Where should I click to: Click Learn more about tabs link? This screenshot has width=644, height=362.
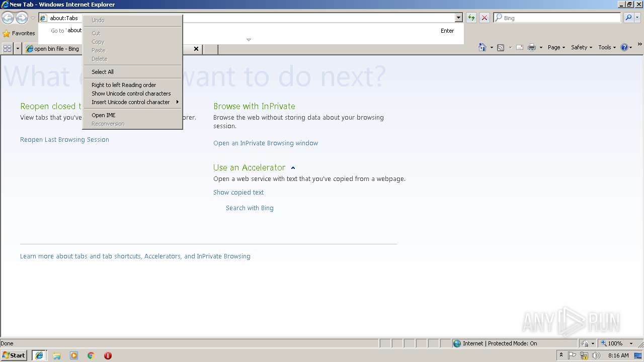coord(135,256)
